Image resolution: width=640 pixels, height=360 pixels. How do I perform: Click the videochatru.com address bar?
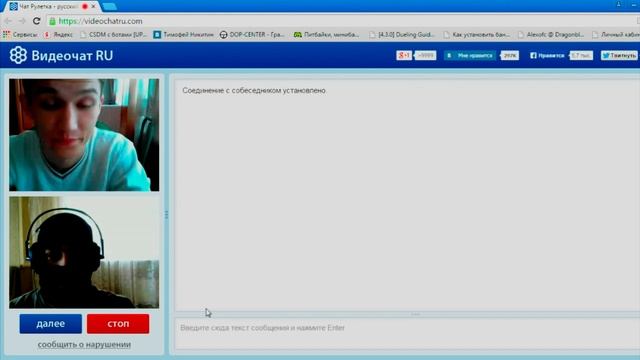[x=343, y=21]
